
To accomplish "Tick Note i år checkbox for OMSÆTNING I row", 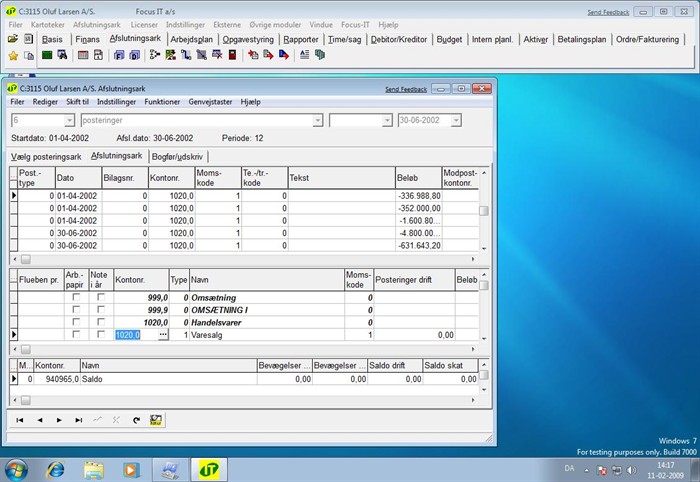I will click(x=101, y=309).
